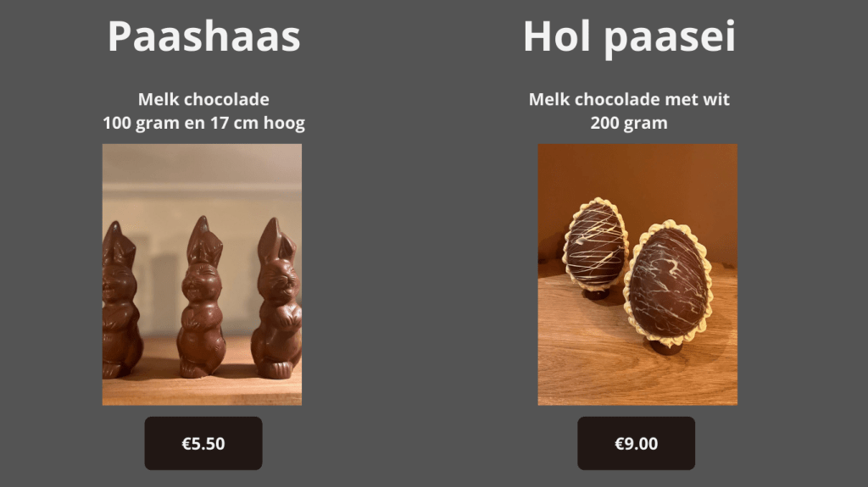
Task: Click the chocolate eggs product photo
Action: tap(637, 274)
